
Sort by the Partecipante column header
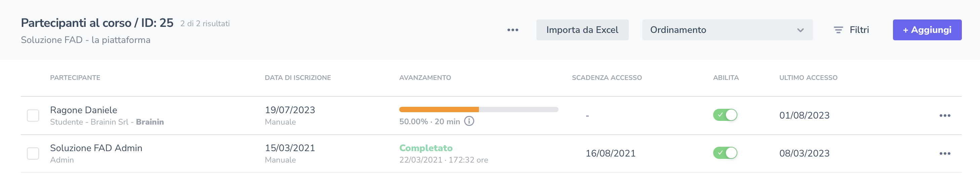tap(75, 78)
